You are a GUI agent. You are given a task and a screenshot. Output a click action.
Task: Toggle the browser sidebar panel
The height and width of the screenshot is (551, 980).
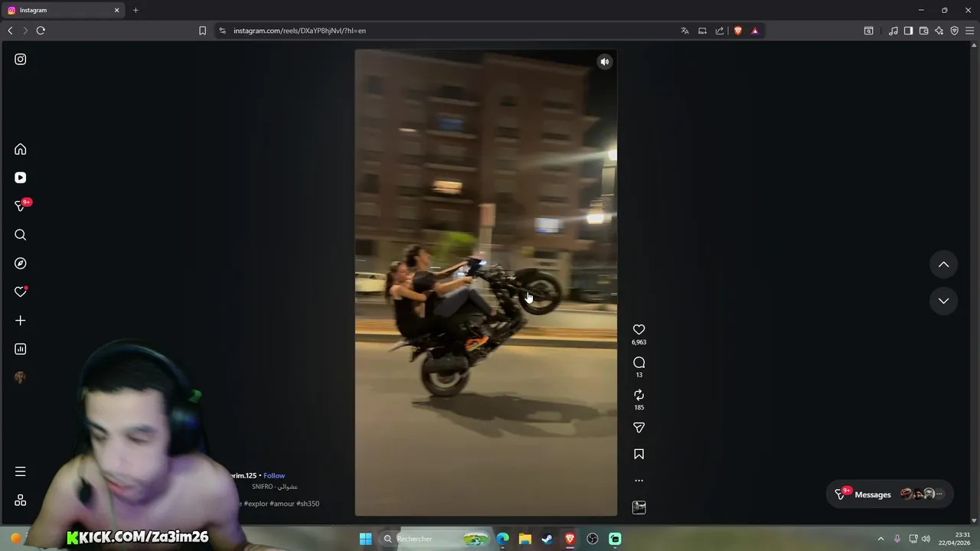(x=908, y=31)
